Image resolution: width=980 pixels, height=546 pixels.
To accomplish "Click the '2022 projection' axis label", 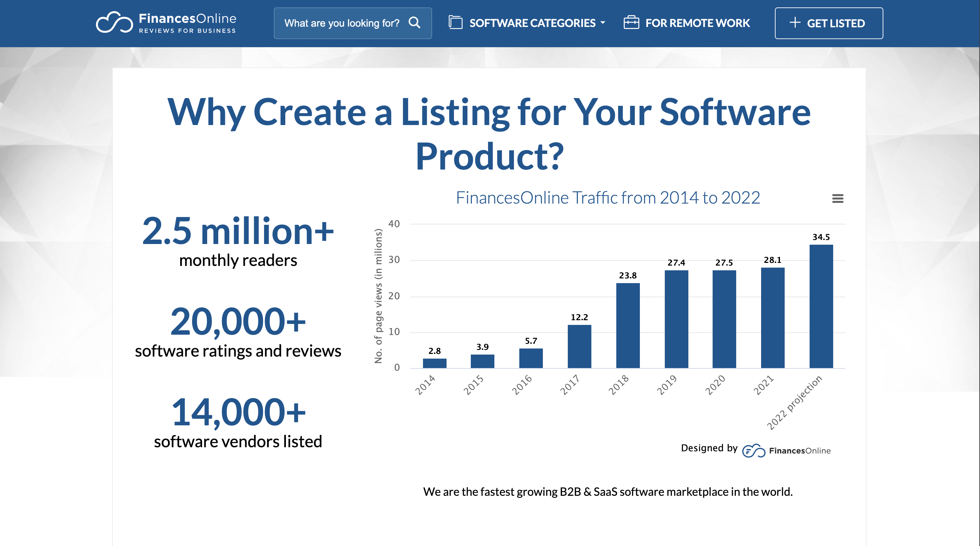I will 794,403.
